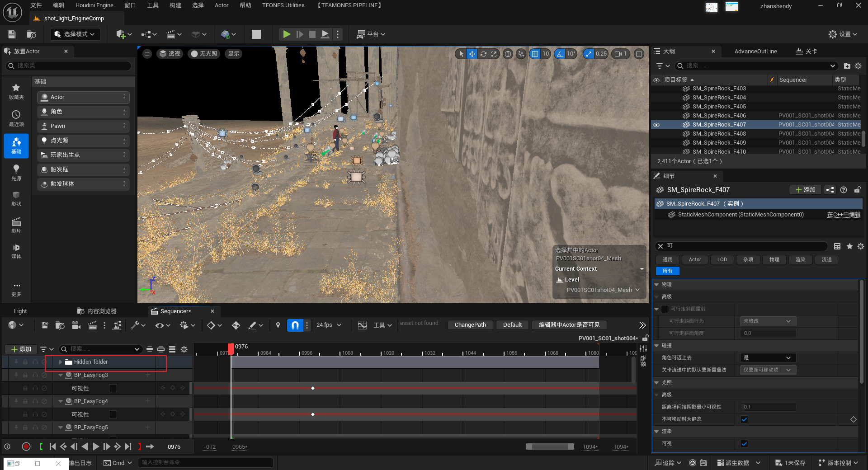The image size is (868, 470).
Task: Hide SM_SpireRock_F407 using its eye icon
Action: coord(656,125)
